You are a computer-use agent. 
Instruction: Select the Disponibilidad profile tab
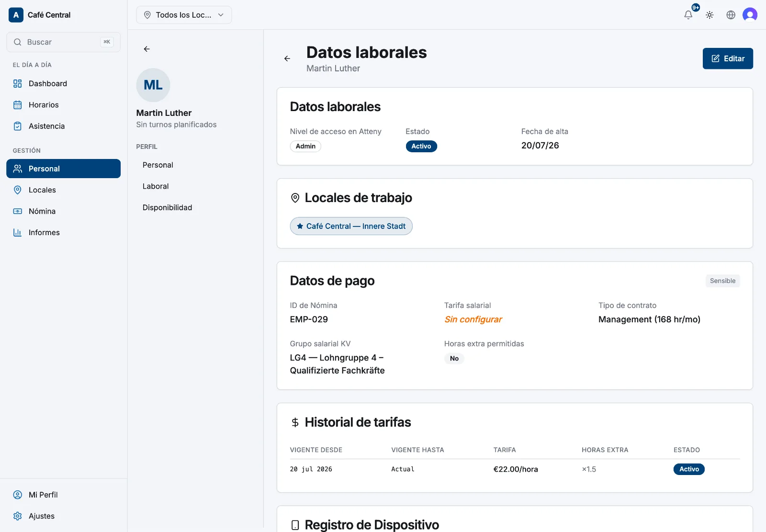pyautogui.click(x=167, y=207)
